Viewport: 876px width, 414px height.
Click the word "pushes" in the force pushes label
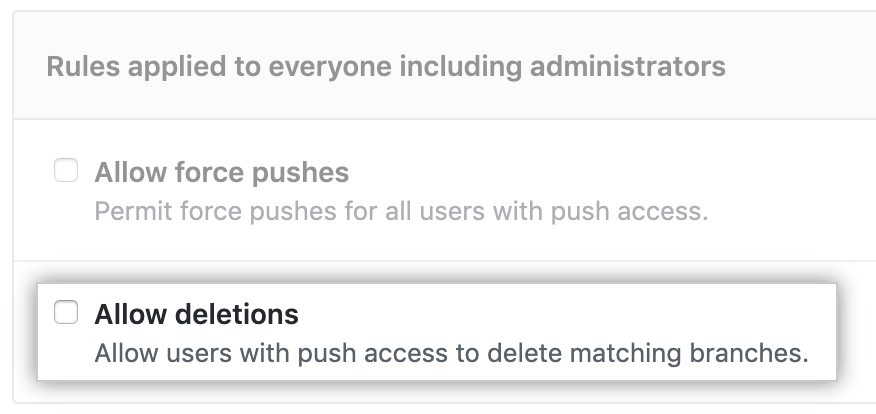pos(300,173)
